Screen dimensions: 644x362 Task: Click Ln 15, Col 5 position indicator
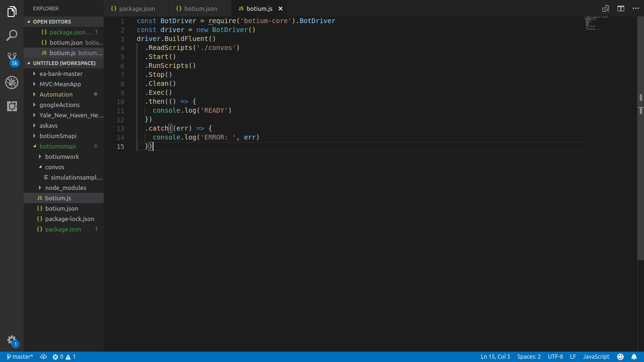495,357
